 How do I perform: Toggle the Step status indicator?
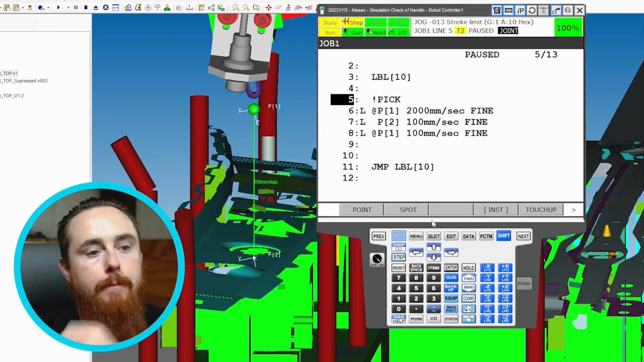pos(353,23)
